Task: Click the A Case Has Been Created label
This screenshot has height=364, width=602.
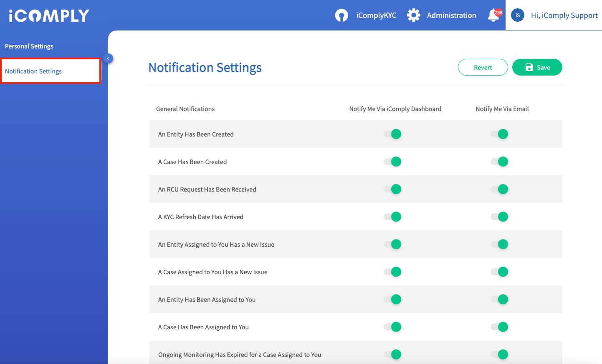Action: tap(192, 162)
